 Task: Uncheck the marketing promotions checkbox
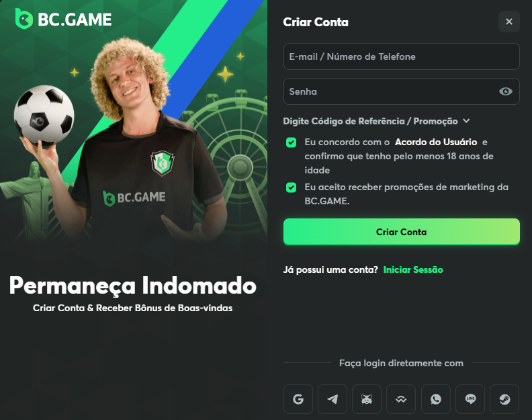[291, 187]
